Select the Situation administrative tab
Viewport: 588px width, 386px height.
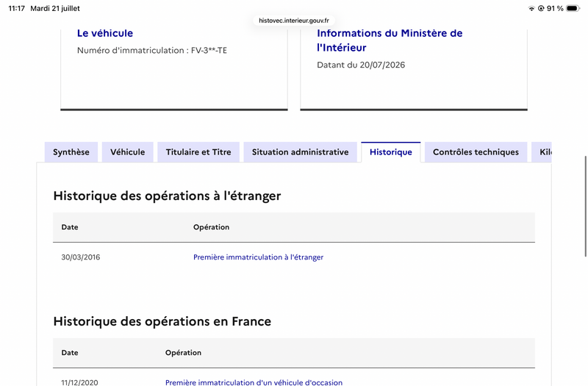pos(301,152)
